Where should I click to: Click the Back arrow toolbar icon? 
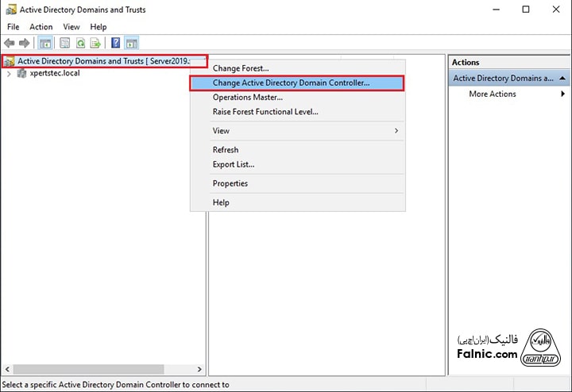[x=10, y=43]
